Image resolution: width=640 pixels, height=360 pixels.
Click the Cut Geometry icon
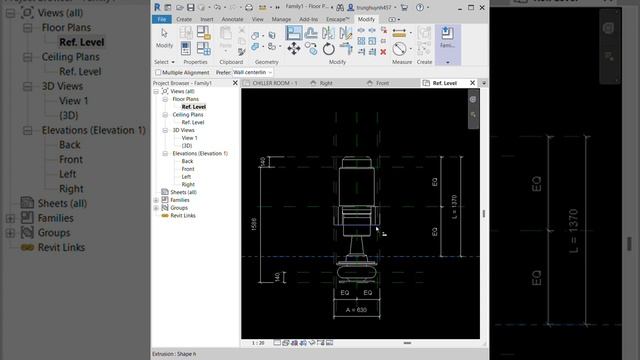tap(255, 36)
